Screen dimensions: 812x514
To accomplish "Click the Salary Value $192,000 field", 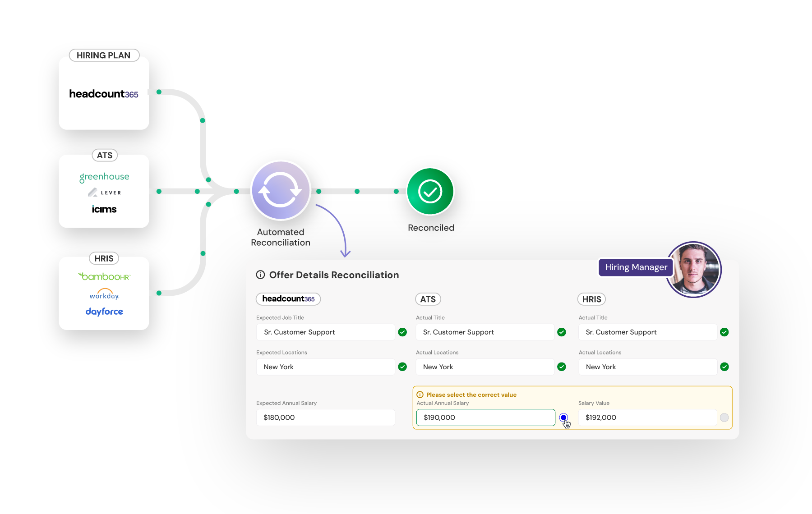I will tap(648, 418).
